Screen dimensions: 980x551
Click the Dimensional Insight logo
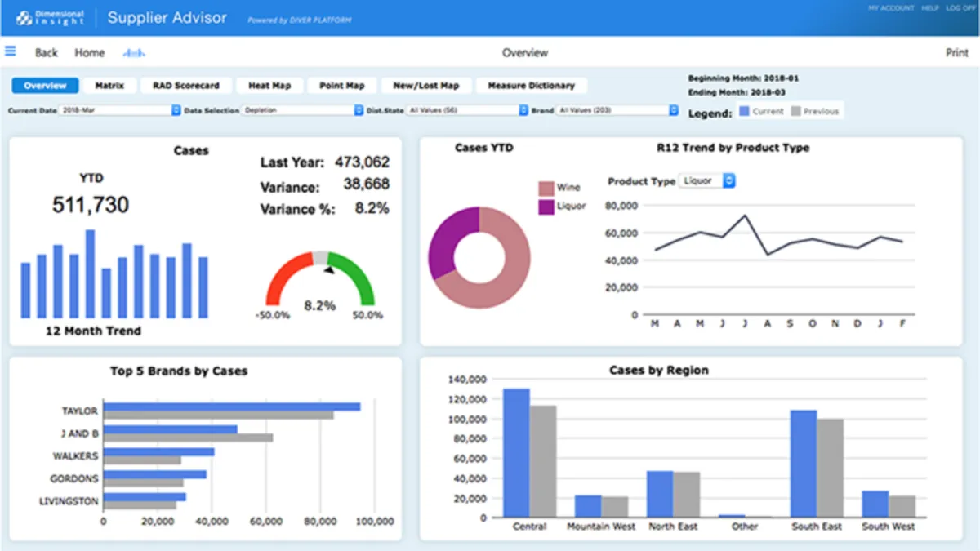coord(50,18)
